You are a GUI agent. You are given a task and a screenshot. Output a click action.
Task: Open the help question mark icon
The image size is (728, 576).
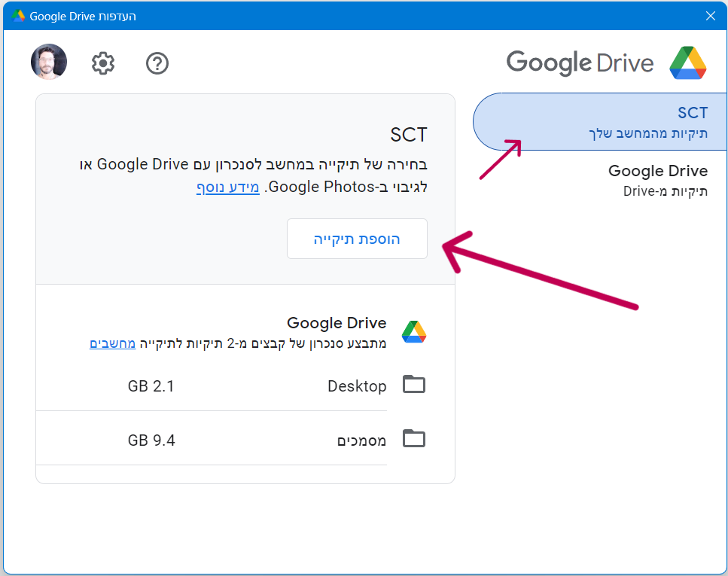(157, 63)
